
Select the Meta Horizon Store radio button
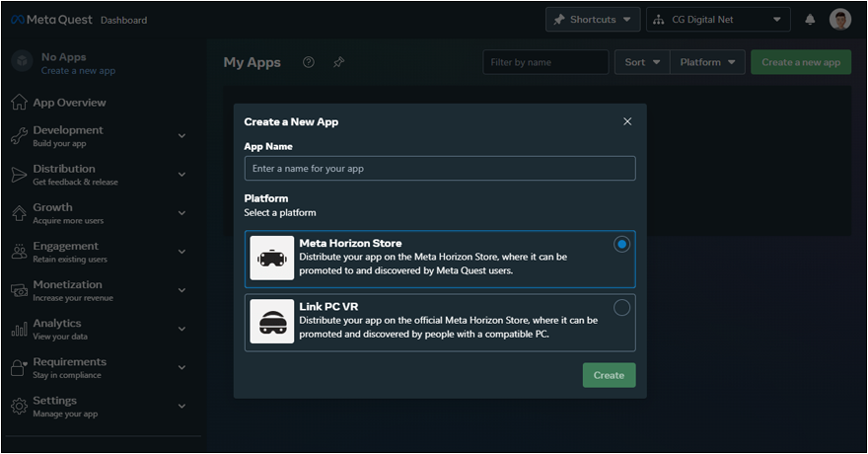coord(621,244)
